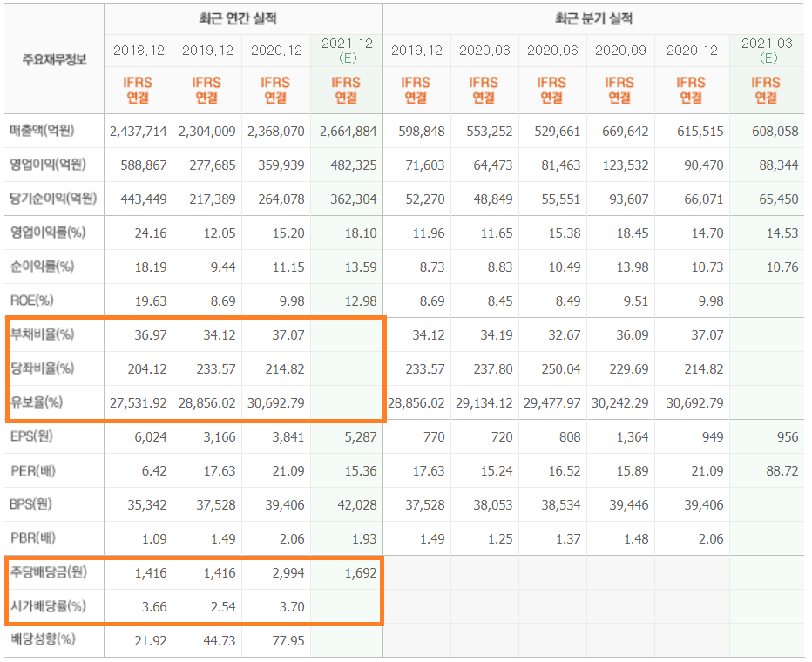The width and height of the screenshot is (812, 662).
Task: Click the ROE value '12.98'
Action: 361,301
